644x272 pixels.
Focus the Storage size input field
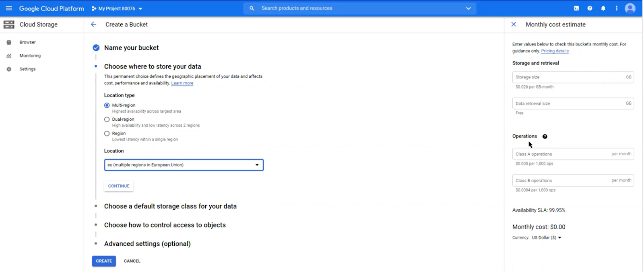(573, 77)
